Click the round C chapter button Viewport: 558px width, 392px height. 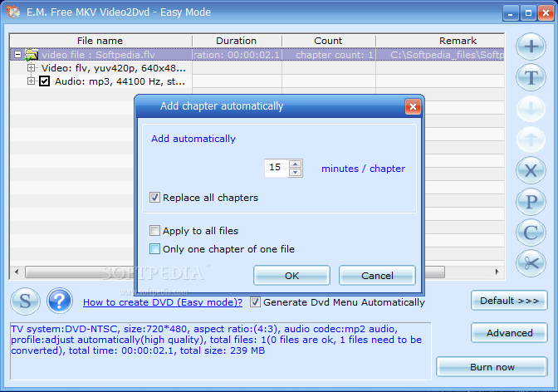point(531,233)
